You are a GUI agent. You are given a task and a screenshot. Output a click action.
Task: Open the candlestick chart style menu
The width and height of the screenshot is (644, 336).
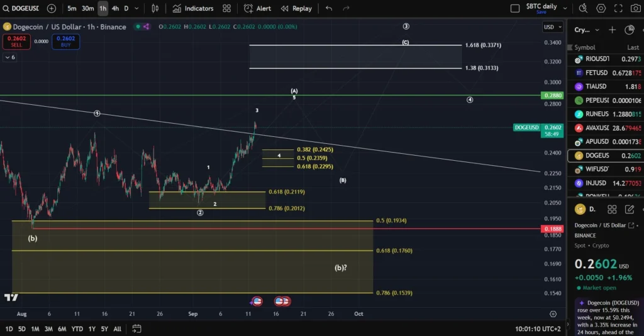(x=155, y=8)
